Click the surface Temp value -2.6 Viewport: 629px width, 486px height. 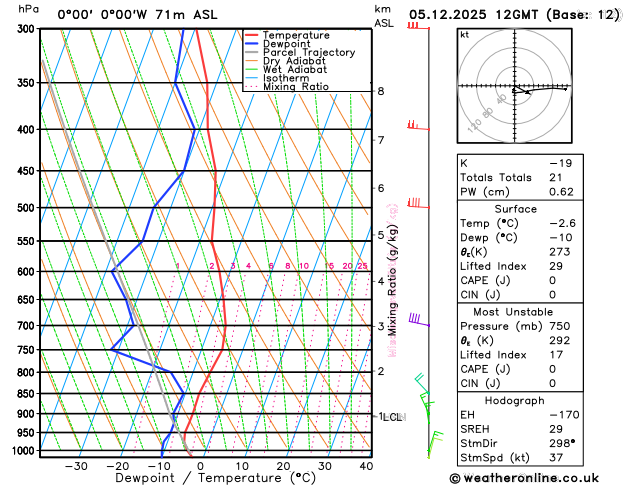562,223
